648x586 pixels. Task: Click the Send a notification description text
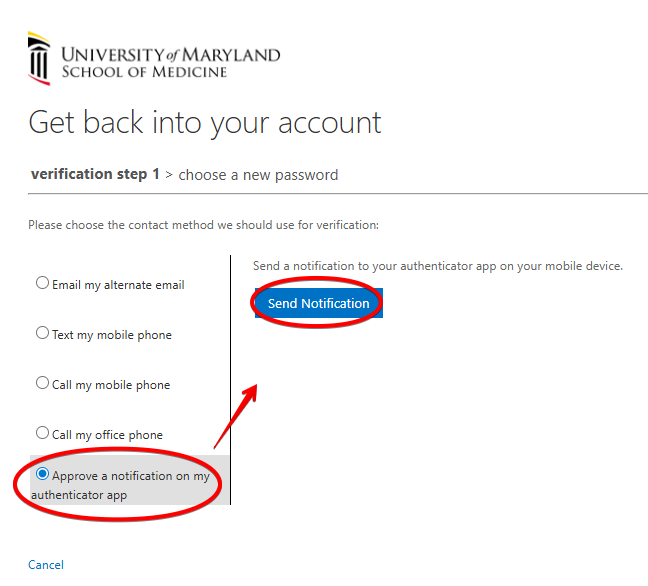[x=438, y=266]
